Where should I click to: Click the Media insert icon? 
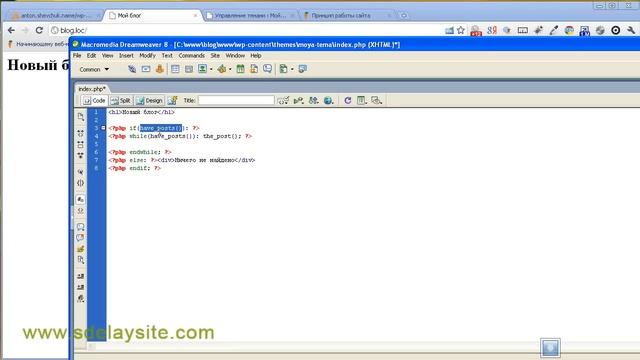(222, 69)
